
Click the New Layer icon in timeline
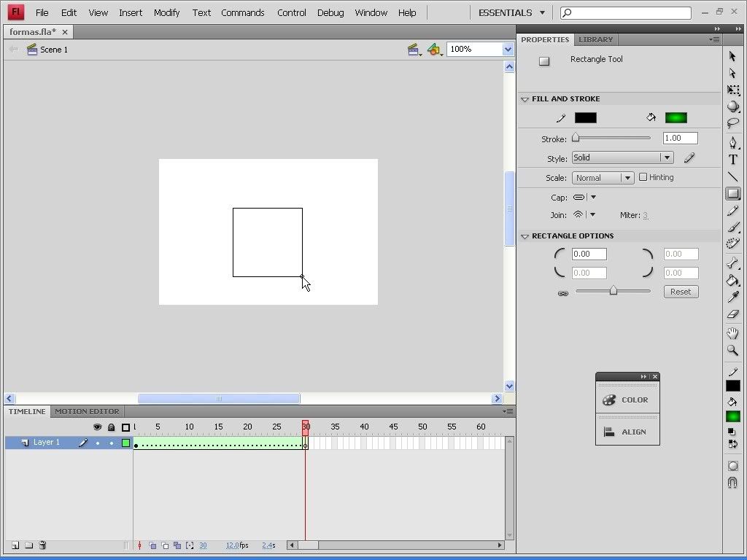pos(15,545)
